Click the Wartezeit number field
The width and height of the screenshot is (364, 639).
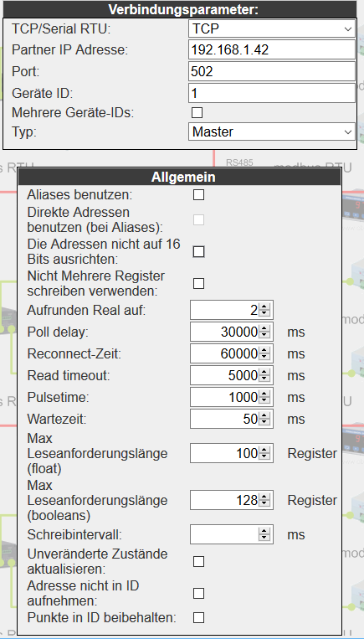click(231, 419)
